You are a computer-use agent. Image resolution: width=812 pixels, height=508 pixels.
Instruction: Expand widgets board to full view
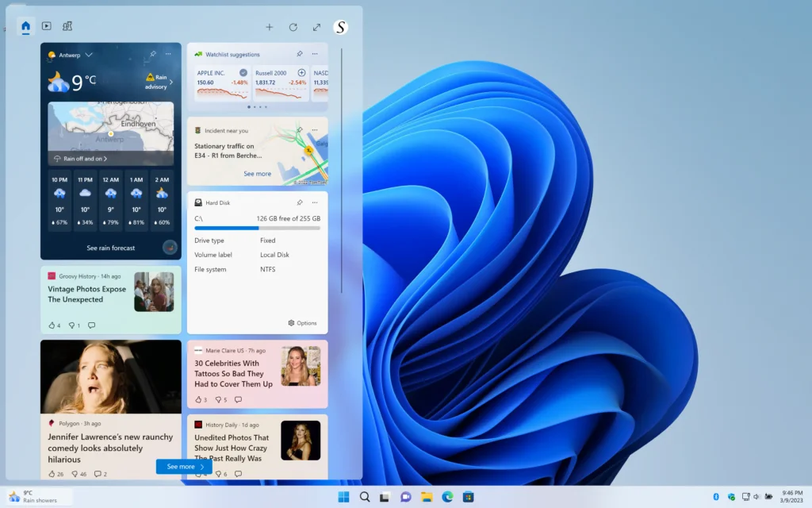click(317, 27)
